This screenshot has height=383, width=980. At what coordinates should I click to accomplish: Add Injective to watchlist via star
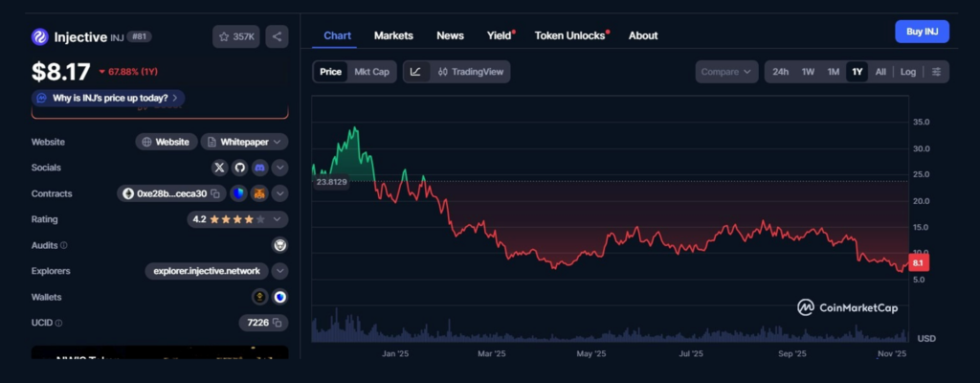(x=236, y=37)
